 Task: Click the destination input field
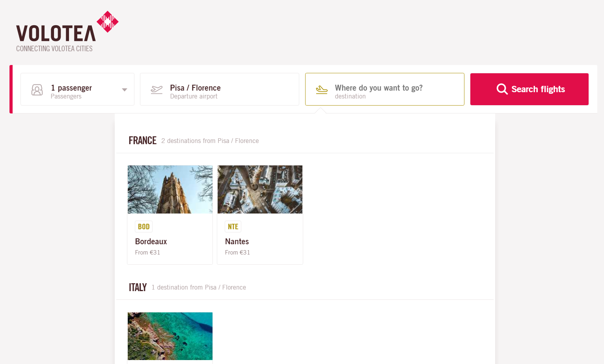tap(385, 89)
